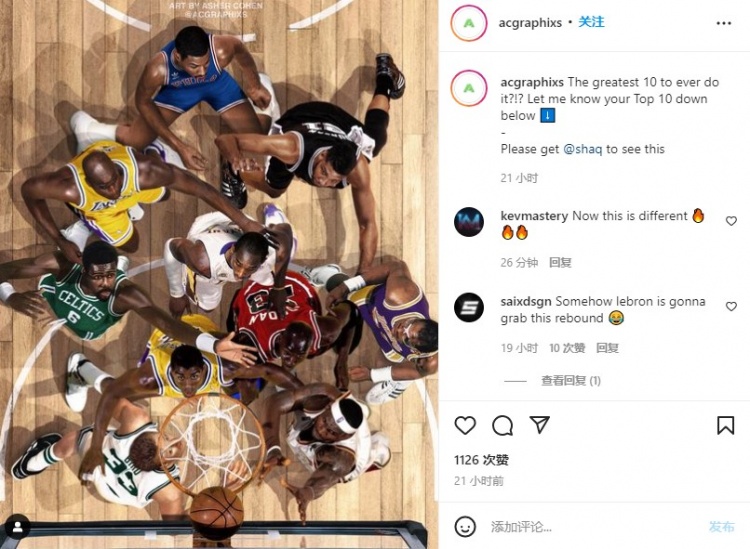750x549 pixels.
Task: Open the 1126 次赞 likes list
Action: (481, 460)
